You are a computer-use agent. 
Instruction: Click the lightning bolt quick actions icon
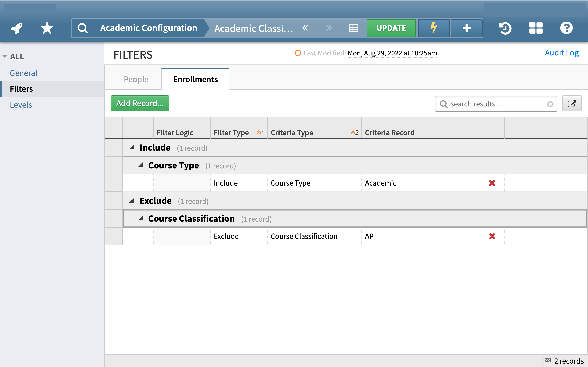click(x=433, y=28)
